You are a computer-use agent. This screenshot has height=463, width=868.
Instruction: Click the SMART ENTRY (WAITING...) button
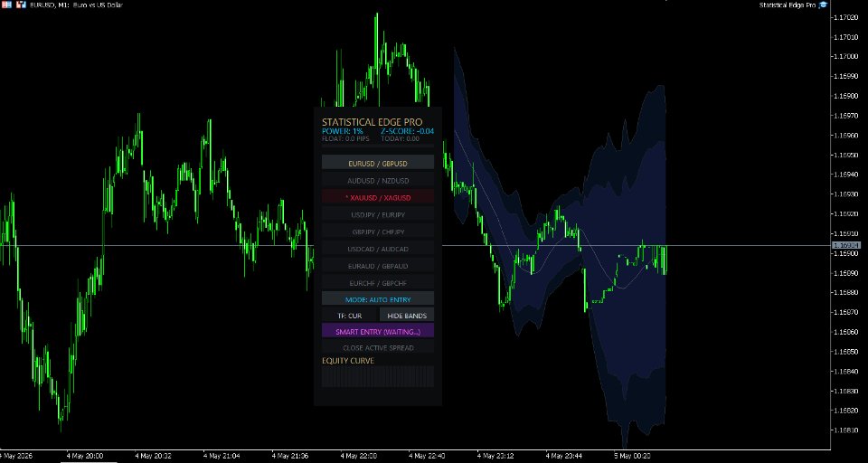378,331
